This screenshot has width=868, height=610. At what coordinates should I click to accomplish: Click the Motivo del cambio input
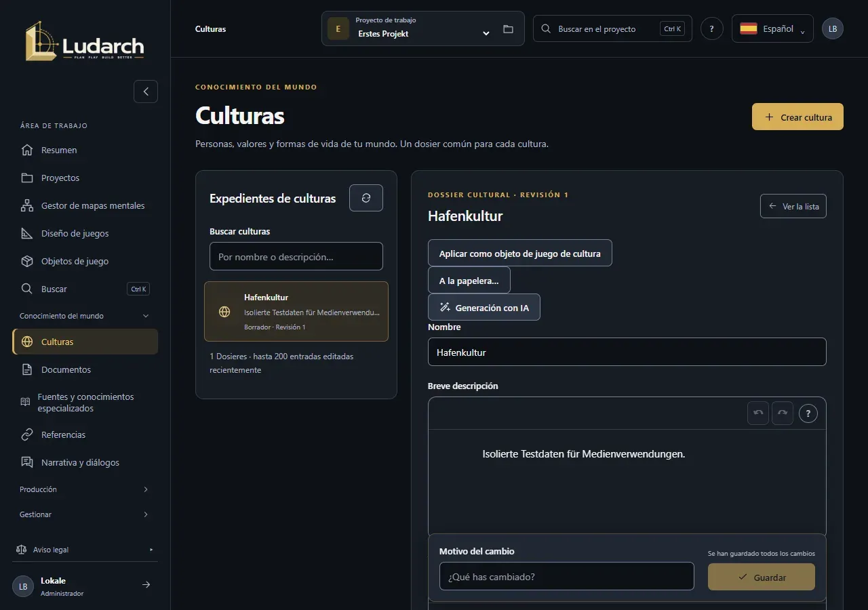(x=567, y=576)
